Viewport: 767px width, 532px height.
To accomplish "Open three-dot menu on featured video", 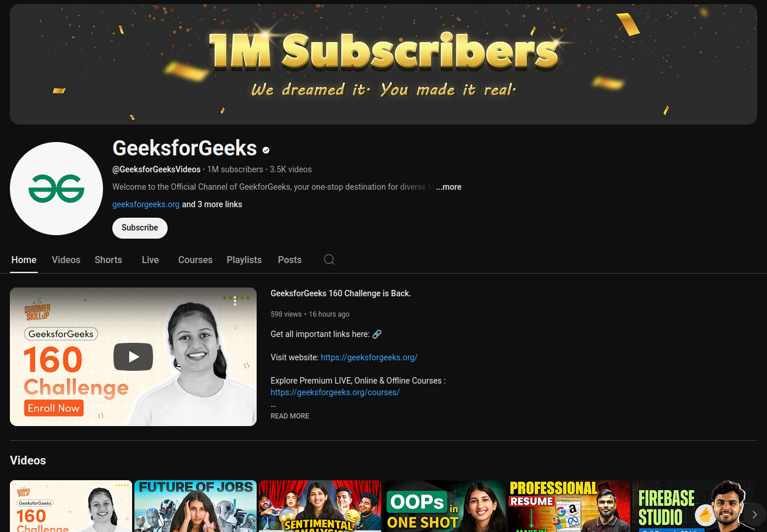I will tap(235, 301).
